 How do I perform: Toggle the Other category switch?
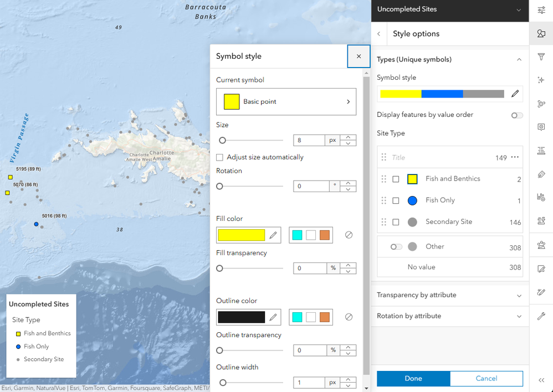[x=396, y=247]
